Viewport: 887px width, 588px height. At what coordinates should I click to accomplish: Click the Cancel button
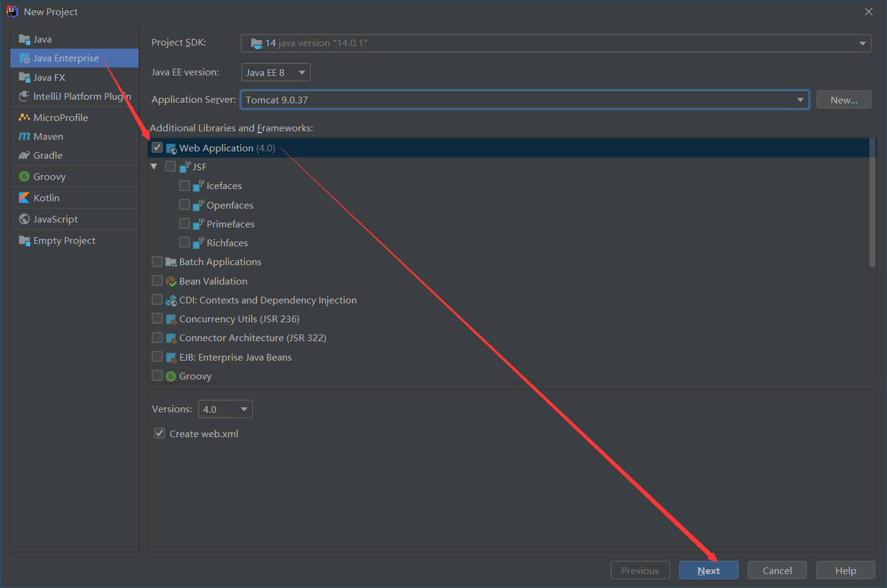tap(777, 570)
